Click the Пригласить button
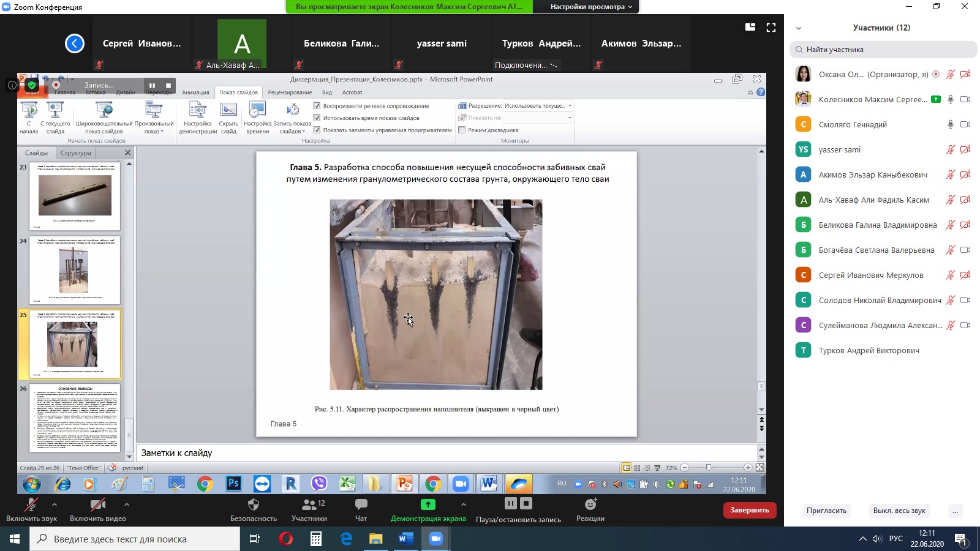 (x=826, y=511)
